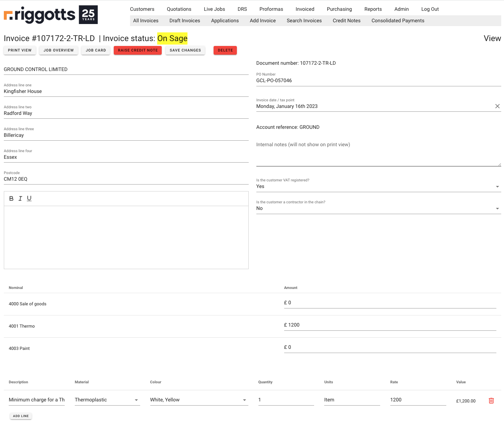Toggle underline formatting in the text editor

pos(29,198)
